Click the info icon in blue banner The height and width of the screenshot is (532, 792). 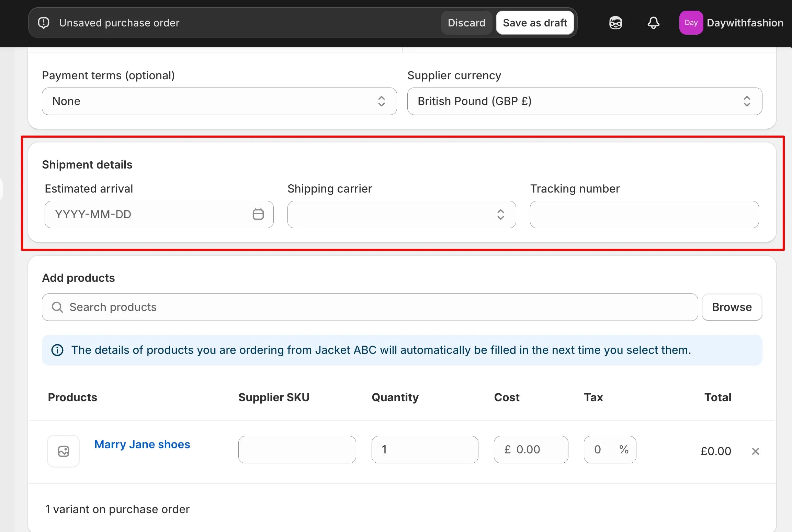click(x=57, y=350)
